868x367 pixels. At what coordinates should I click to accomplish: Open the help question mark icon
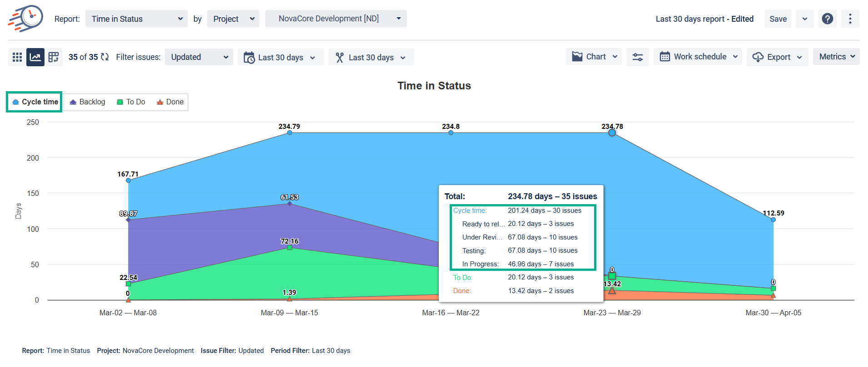[x=827, y=19]
